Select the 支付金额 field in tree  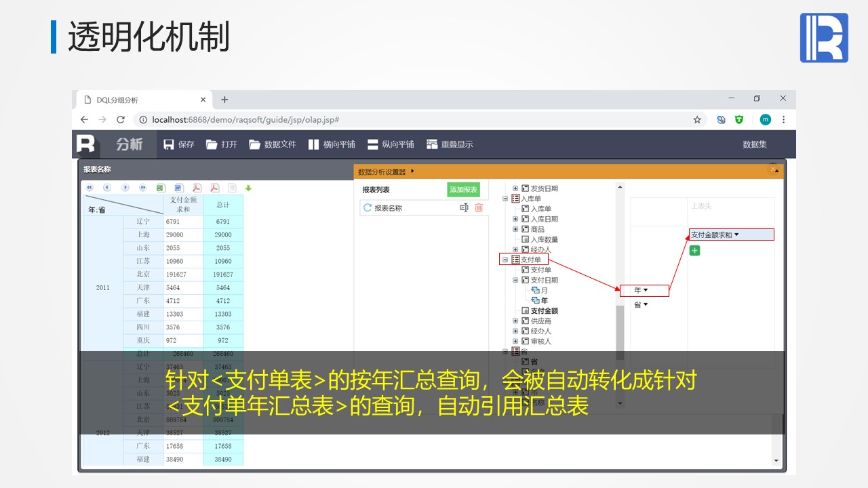pyautogui.click(x=545, y=310)
